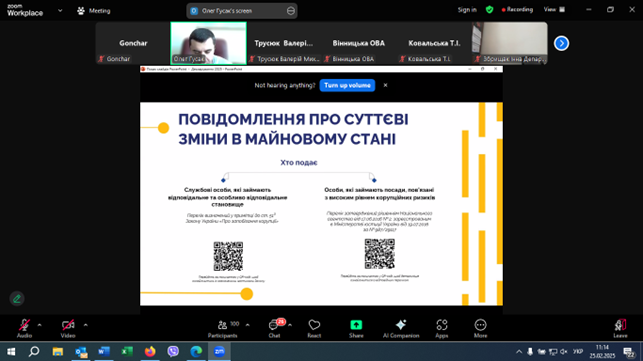
Task: Click the green encryption shield icon
Action: click(x=489, y=9)
